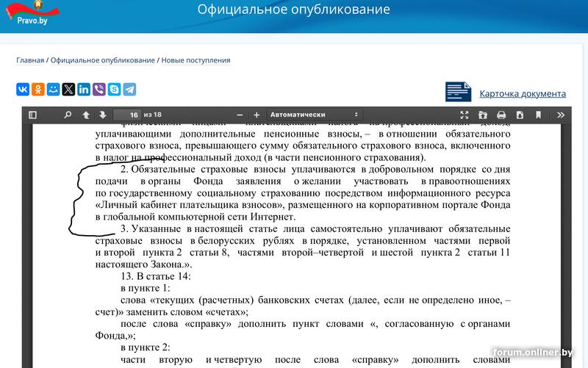Share on LinkedIn icon
The height and width of the screenshot is (368, 588).
(x=84, y=90)
